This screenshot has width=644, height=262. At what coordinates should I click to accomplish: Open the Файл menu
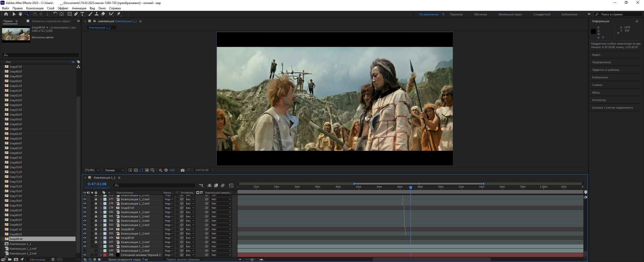(x=5, y=8)
